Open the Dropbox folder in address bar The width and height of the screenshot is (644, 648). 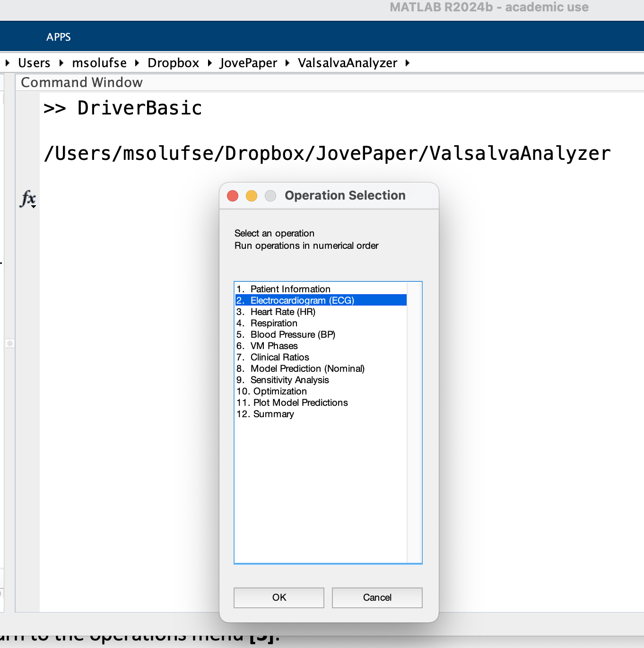point(173,63)
